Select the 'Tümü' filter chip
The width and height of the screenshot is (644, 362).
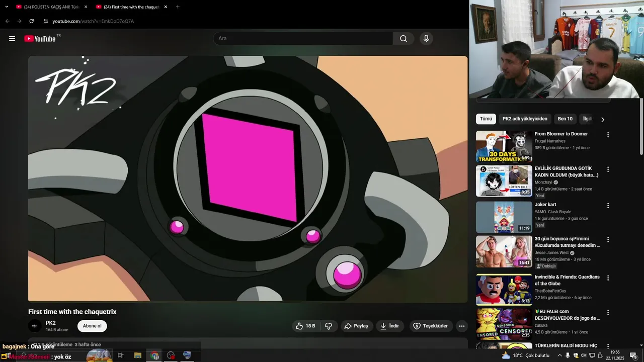[486, 119]
